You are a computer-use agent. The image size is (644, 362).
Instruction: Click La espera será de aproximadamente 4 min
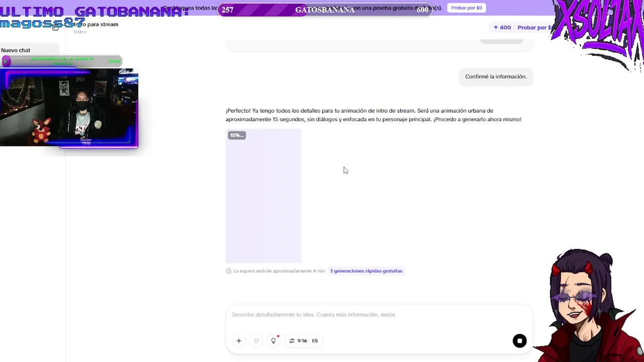279,271
